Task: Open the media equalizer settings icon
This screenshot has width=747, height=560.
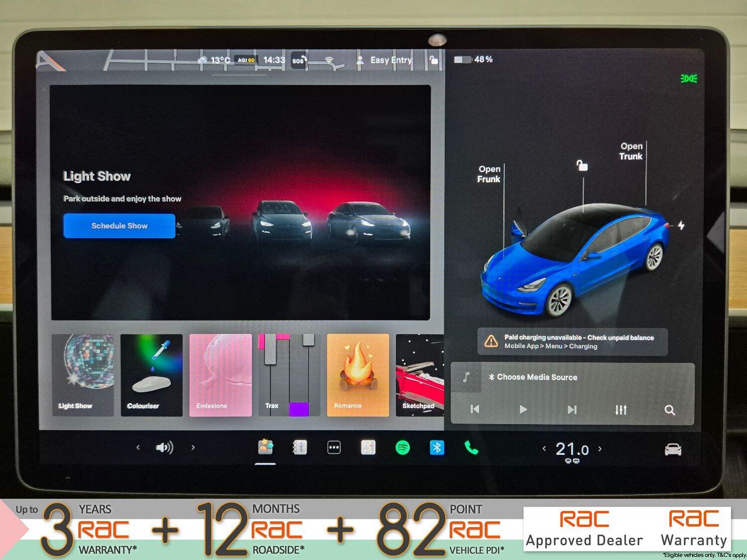Action: pyautogui.click(x=621, y=410)
